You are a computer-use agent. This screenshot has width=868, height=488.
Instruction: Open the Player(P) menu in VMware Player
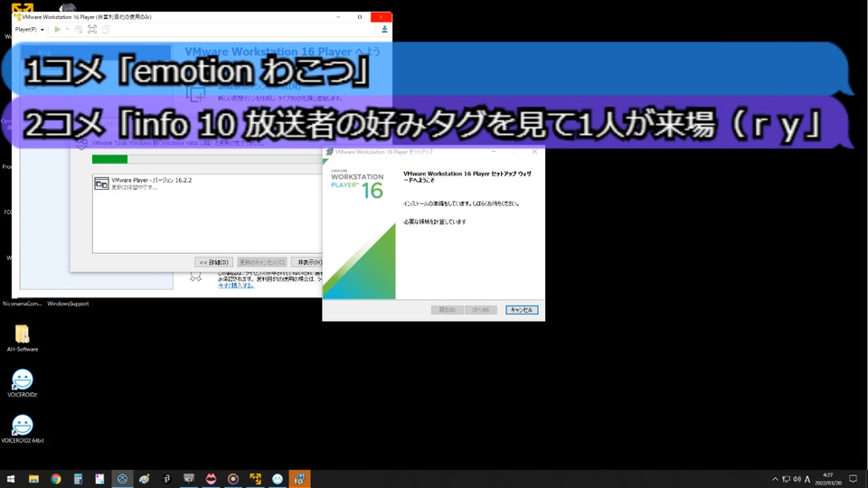coord(29,29)
